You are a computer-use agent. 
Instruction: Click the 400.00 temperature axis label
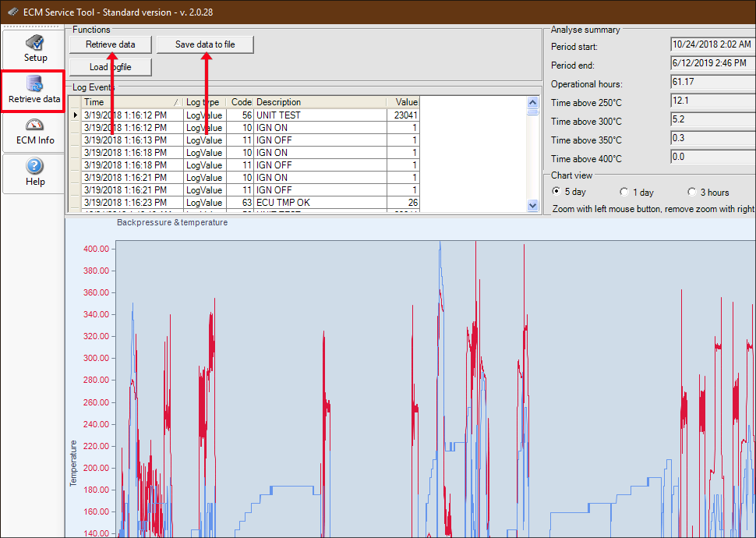(x=97, y=249)
